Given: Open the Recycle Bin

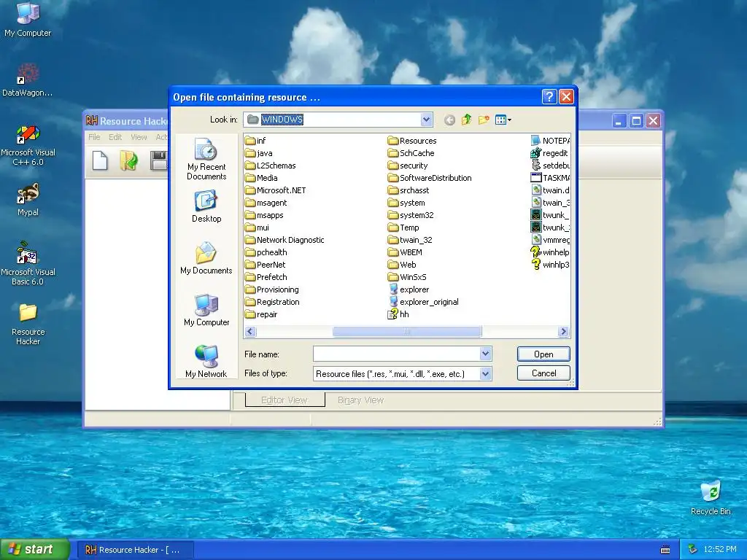Looking at the screenshot, I should 711,498.
